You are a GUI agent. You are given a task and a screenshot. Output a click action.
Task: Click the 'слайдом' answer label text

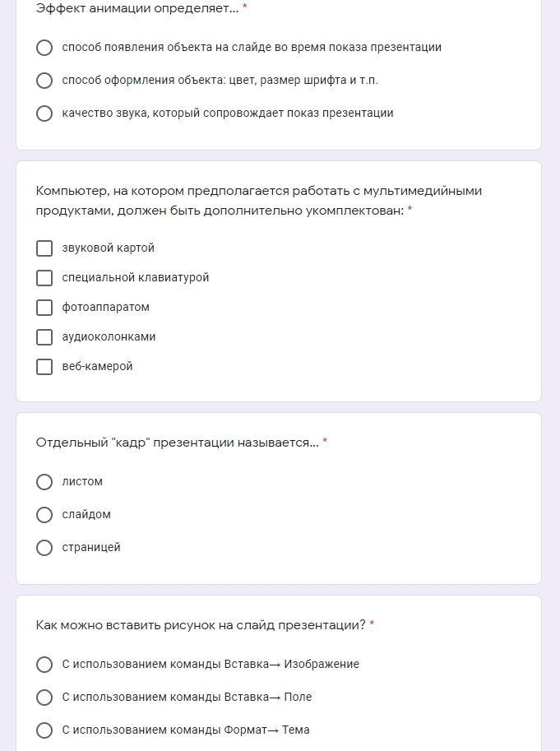[x=86, y=514]
